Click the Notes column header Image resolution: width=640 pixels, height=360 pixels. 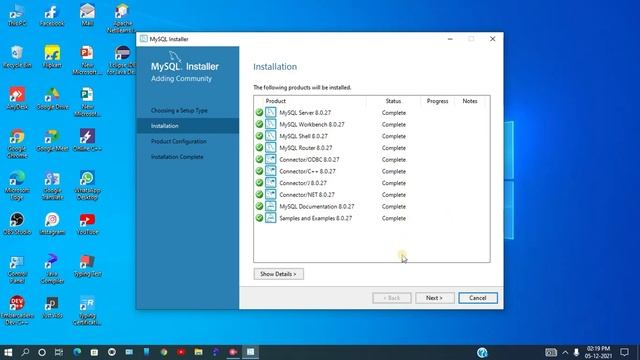click(470, 101)
